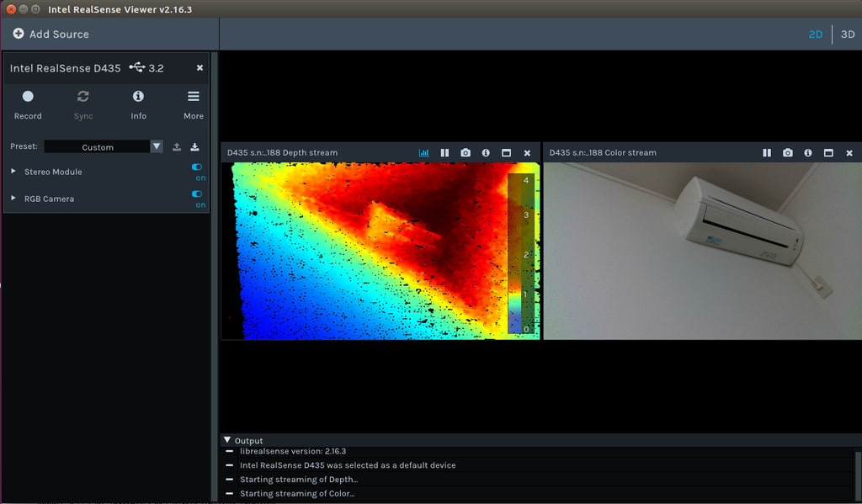
Task: Upload a preset using the export icon
Action: [x=176, y=146]
